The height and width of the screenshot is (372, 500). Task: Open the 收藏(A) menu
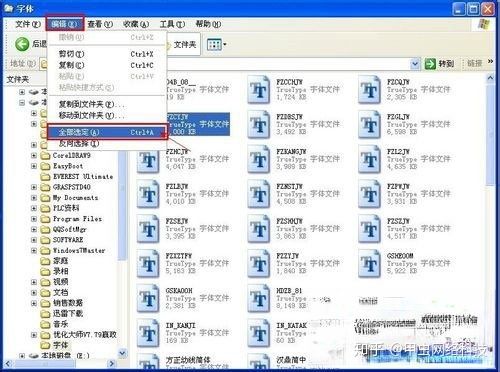136,24
